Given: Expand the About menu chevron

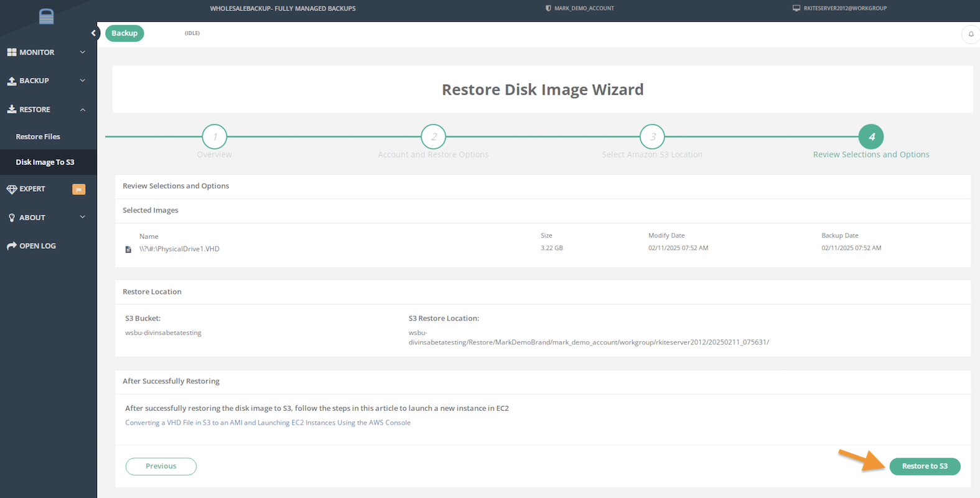Looking at the screenshot, I should pyautogui.click(x=83, y=217).
